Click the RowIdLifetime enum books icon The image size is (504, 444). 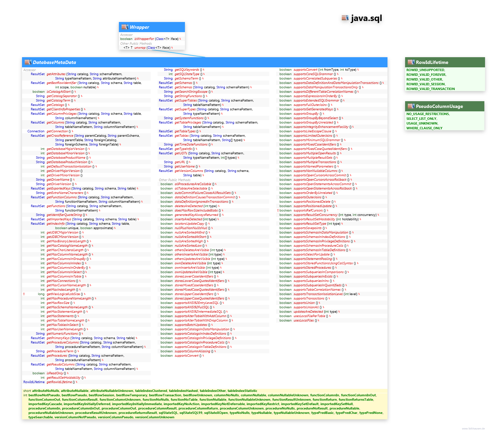411,62
